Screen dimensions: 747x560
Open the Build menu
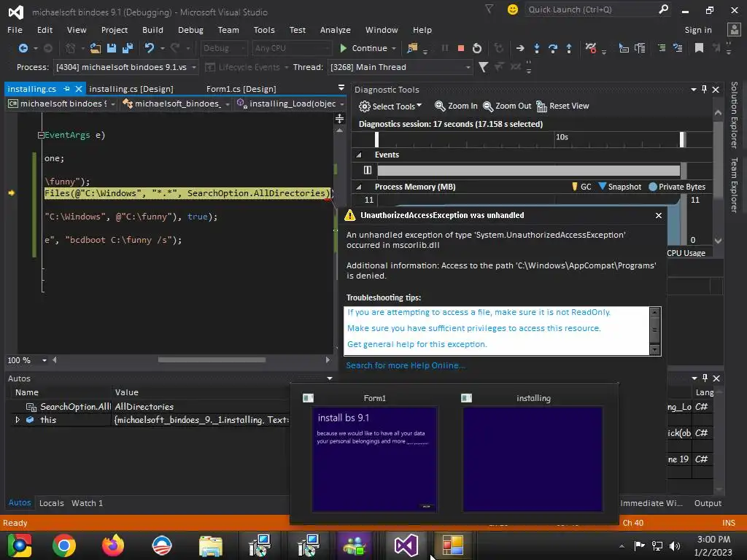coord(152,29)
